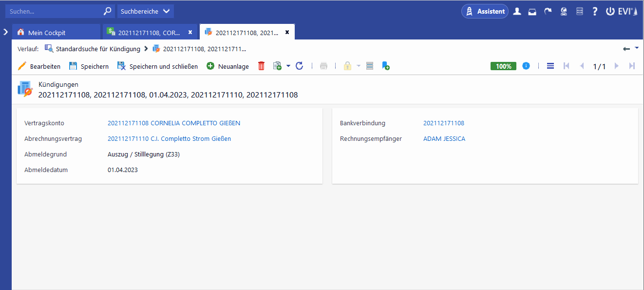
Task: Switch to the Mein Cockpit tab
Action: pyautogui.click(x=46, y=33)
